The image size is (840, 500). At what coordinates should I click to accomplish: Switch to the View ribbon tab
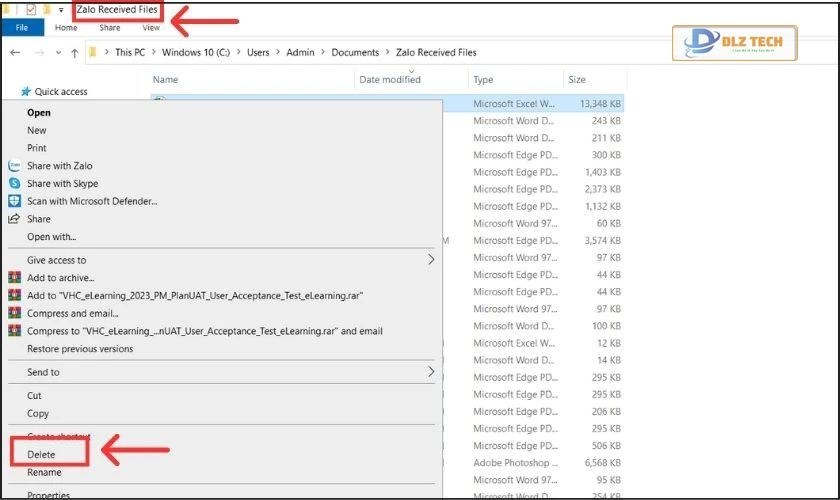point(151,27)
